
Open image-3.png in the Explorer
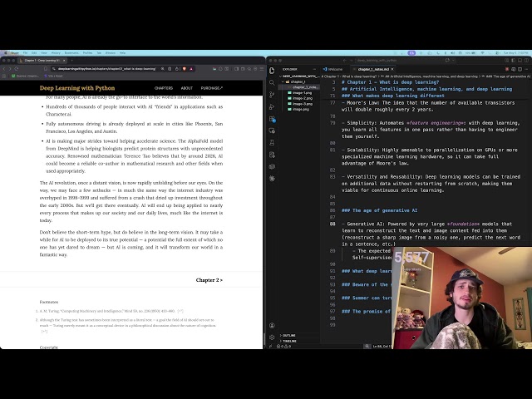click(303, 104)
